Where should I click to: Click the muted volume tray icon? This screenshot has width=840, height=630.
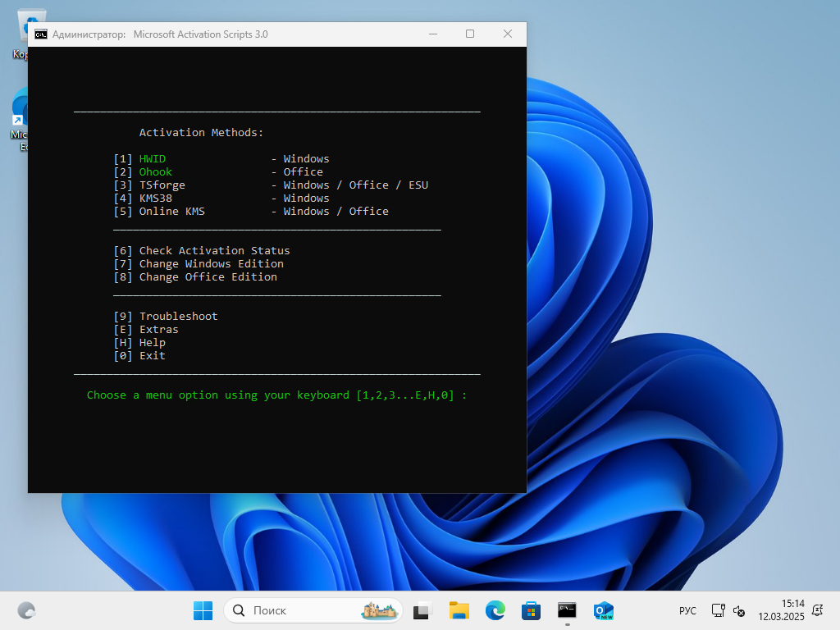pos(739,610)
